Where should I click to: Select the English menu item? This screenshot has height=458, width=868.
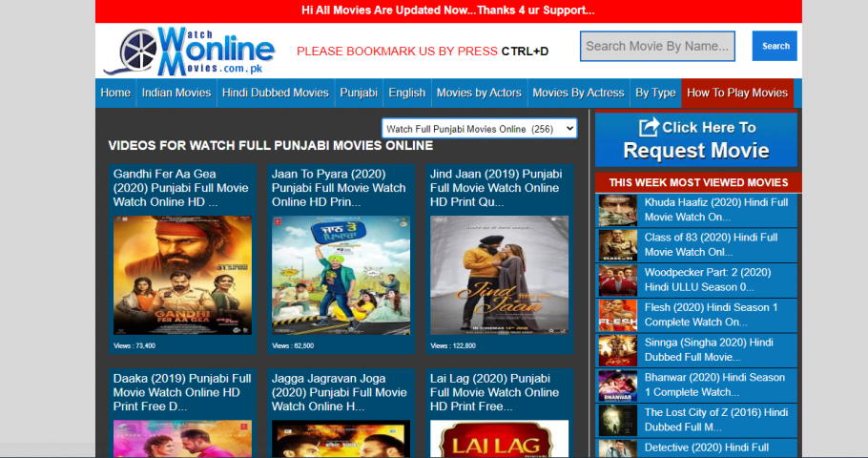(x=407, y=93)
